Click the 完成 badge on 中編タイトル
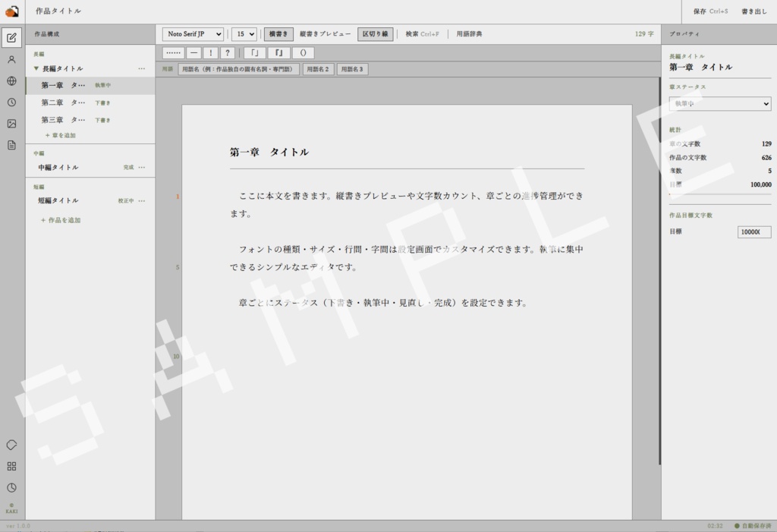This screenshot has height=532, width=777. click(128, 168)
